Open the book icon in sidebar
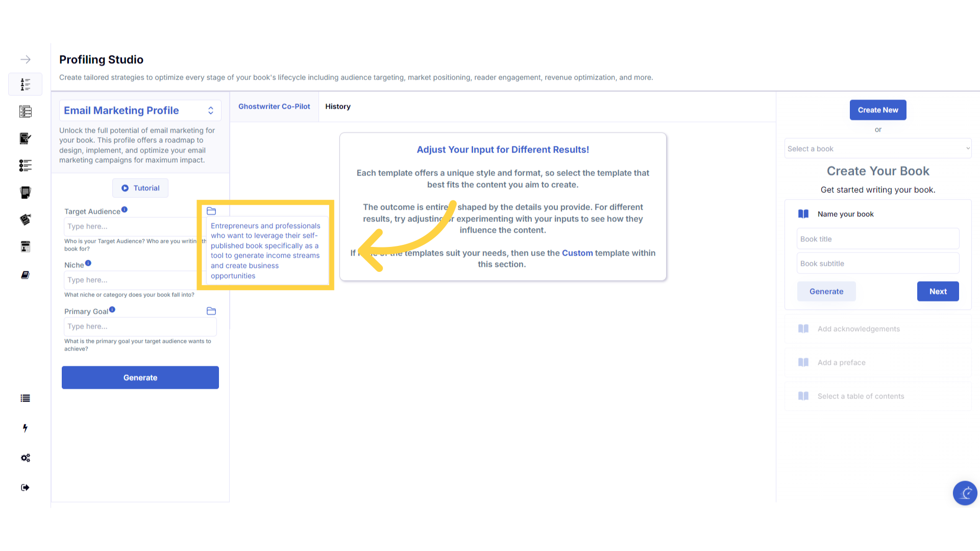Image resolution: width=980 pixels, height=551 pixels. [x=25, y=275]
